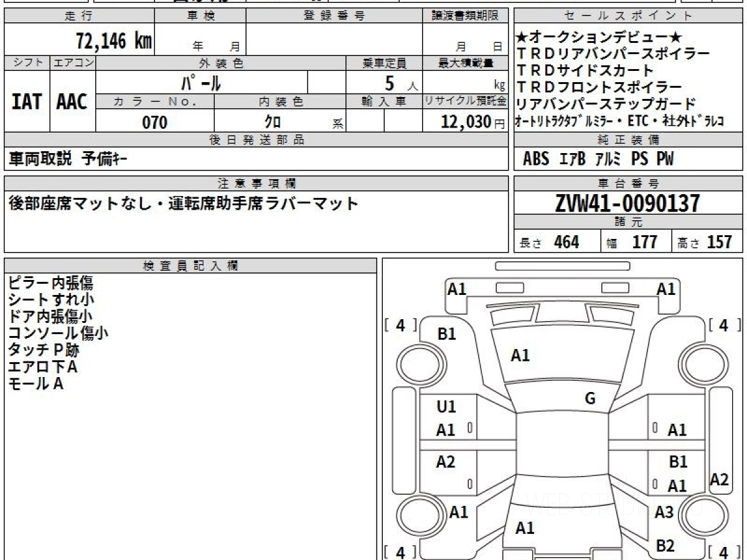Click the recycle deposit amount "12,030円"

[472, 123]
